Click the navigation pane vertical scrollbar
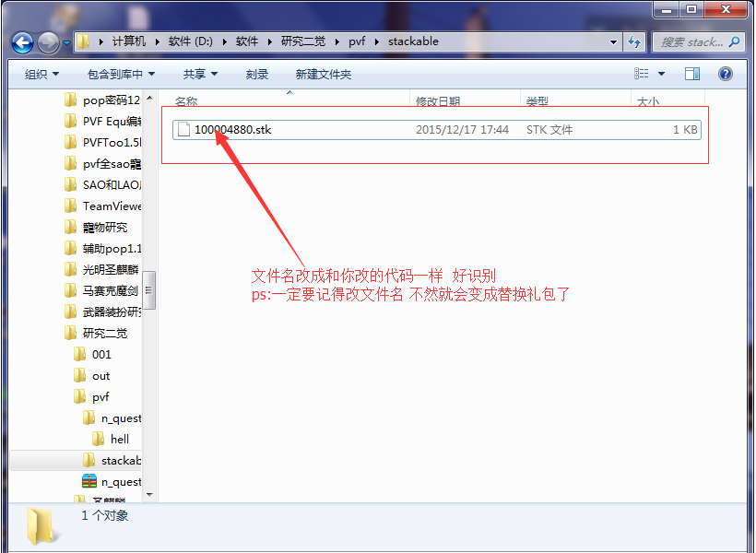 [x=148, y=290]
